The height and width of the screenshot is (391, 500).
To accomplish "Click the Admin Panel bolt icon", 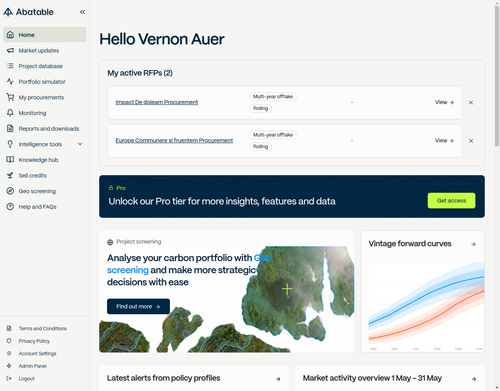I will [9, 366].
